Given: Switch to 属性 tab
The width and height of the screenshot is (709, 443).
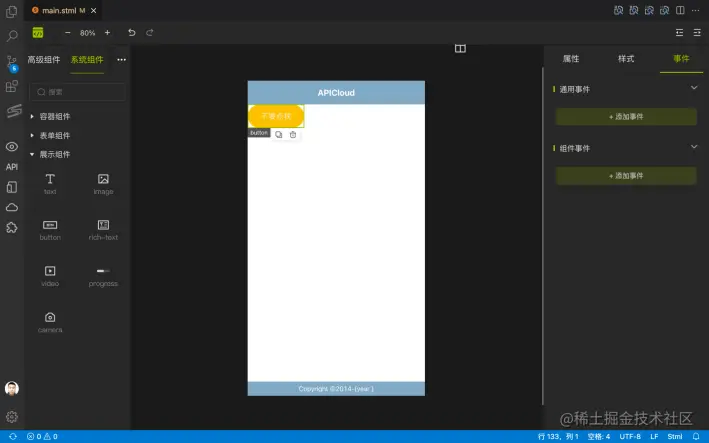Looking at the screenshot, I should coord(571,59).
